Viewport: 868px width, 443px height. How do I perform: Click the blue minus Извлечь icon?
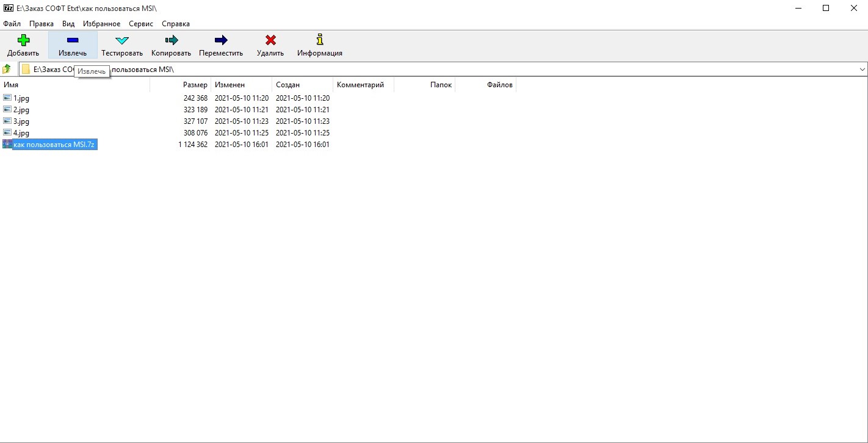(73, 41)
